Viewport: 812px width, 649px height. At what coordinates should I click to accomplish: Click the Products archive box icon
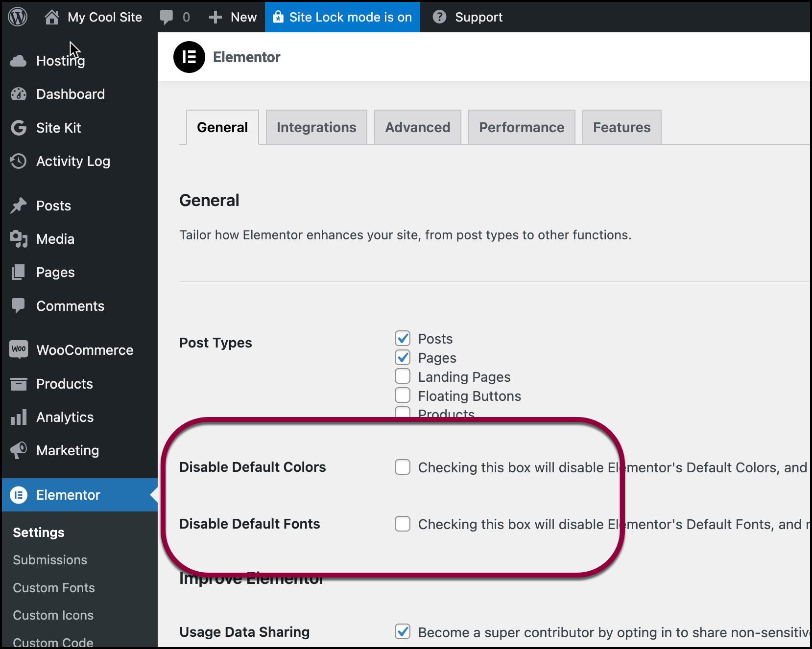click(x=19, y=384)
